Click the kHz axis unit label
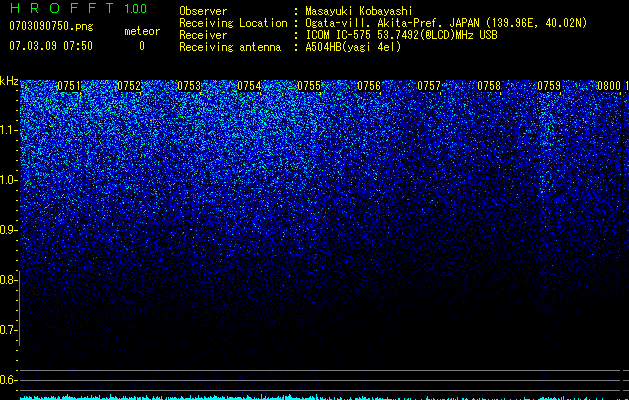This screenshot has height=400, width=629. point(9,81)
